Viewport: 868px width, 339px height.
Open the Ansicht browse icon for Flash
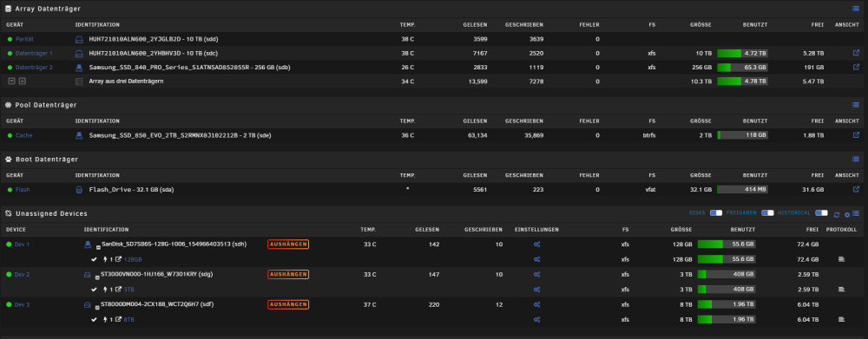[x=856, y=189]
